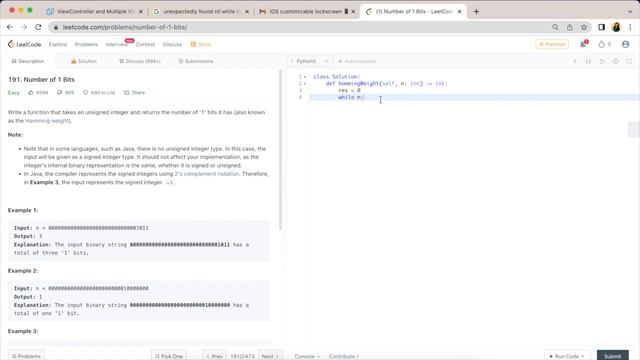The image size is (640, 360).
Task: Open the Solution tab
Action: tap(84, 61)
